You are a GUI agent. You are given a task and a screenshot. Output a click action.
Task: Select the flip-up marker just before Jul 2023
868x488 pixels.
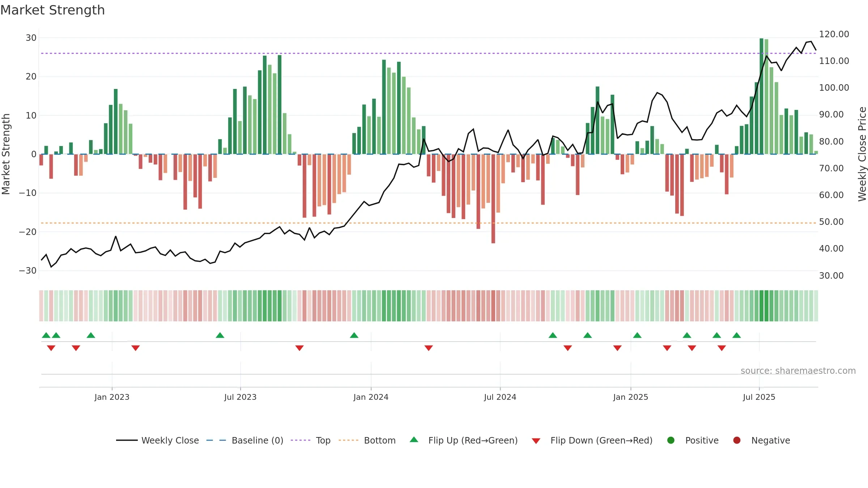point(220,335)
